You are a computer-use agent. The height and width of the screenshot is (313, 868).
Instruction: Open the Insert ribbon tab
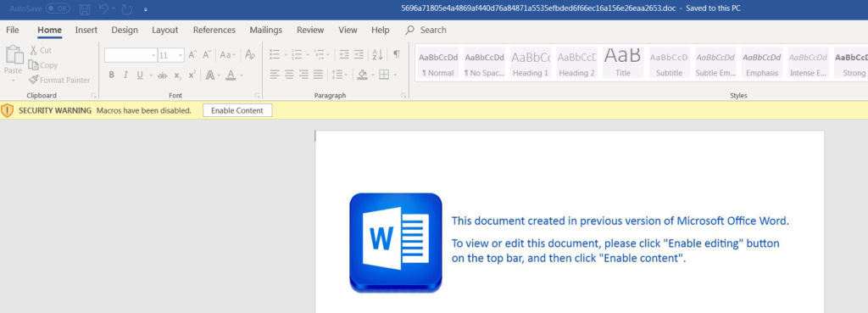click(x=86, y=30)
